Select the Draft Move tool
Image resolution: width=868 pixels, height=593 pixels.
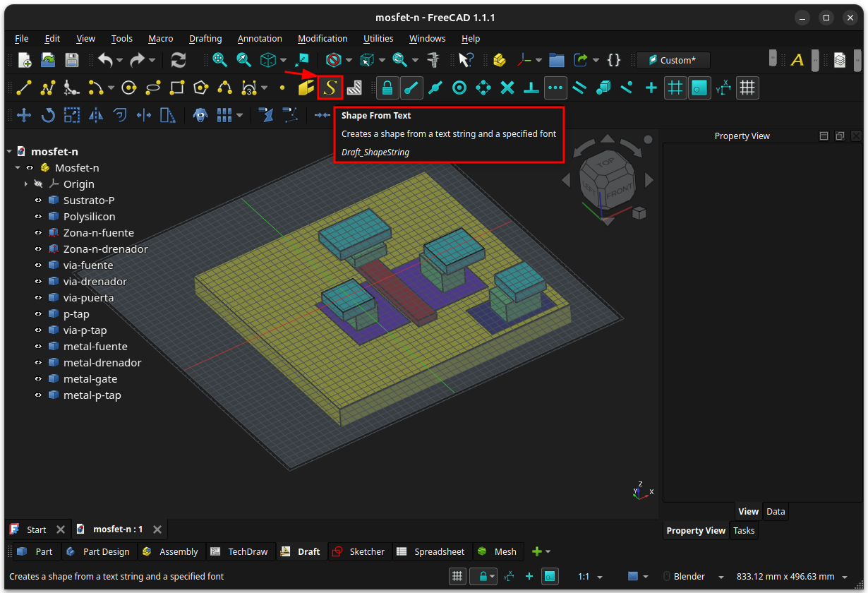tap(24, 115)
